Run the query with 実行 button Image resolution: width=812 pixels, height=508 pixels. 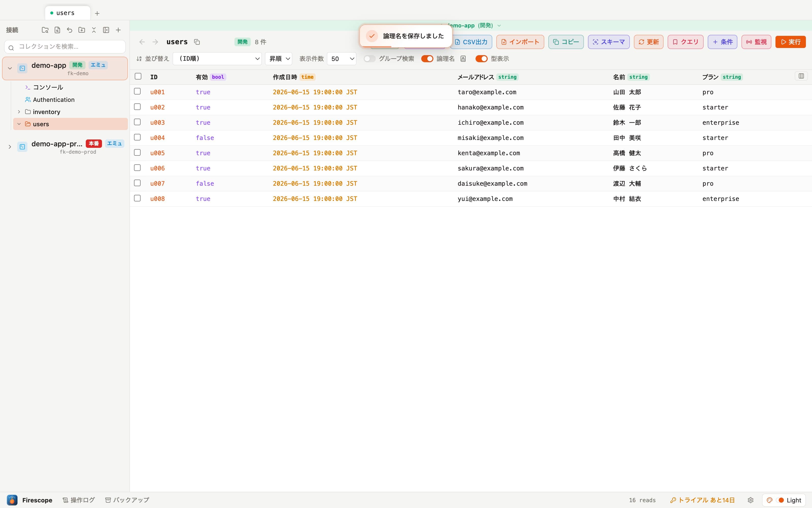tap(790, 42)
